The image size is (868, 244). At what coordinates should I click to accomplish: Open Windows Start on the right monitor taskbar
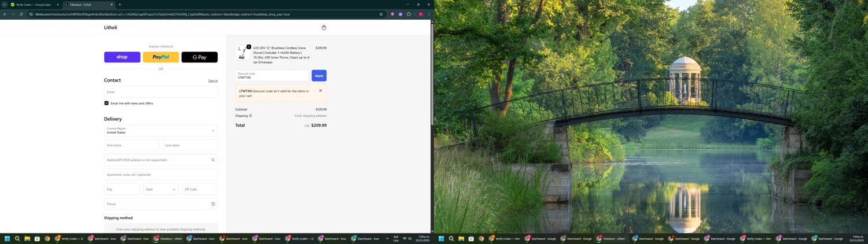[442, 238]
